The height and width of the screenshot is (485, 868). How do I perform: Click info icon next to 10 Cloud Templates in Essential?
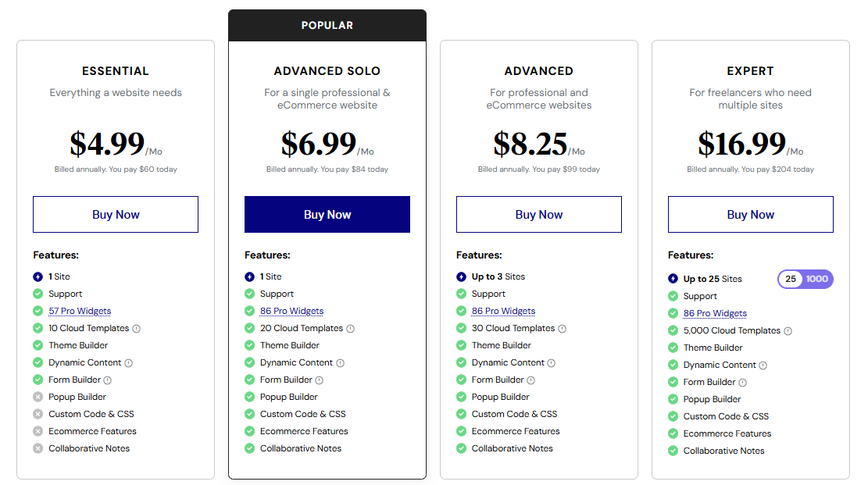click(x=138, y=328)
